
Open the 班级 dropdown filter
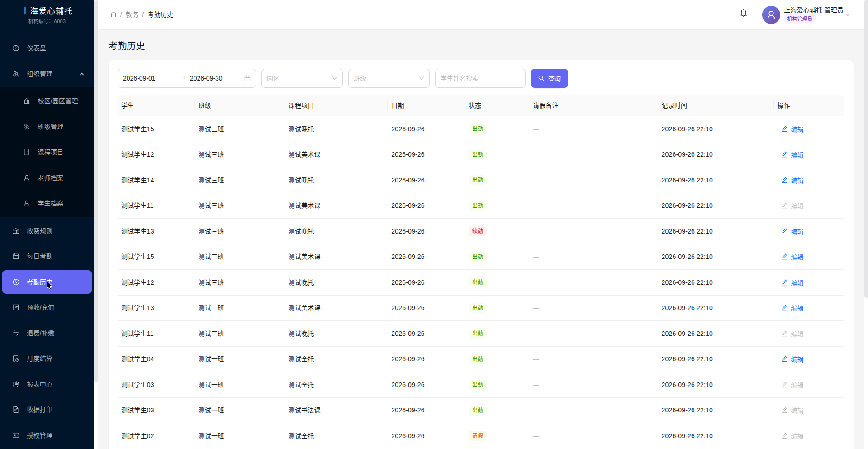tap(389, 78)
